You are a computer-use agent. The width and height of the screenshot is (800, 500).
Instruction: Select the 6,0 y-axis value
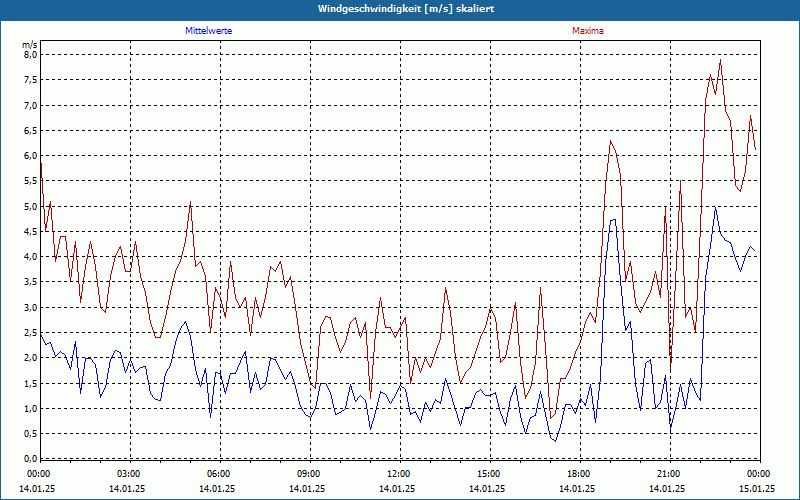pos(31,156)
